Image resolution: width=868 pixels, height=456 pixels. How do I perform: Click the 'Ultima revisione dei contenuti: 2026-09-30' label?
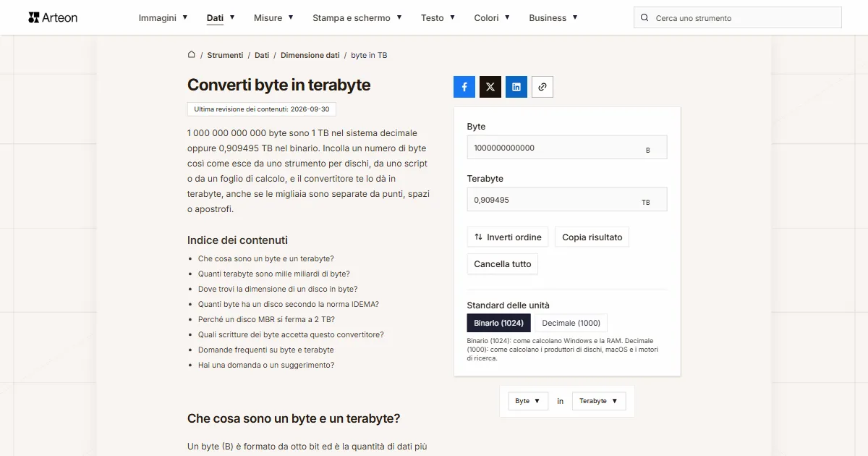[262, 109]
